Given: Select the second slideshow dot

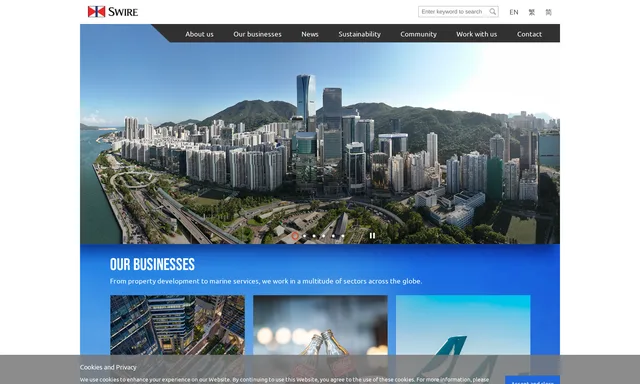Looking at the screenshot, I should click(x=304, y=236).
